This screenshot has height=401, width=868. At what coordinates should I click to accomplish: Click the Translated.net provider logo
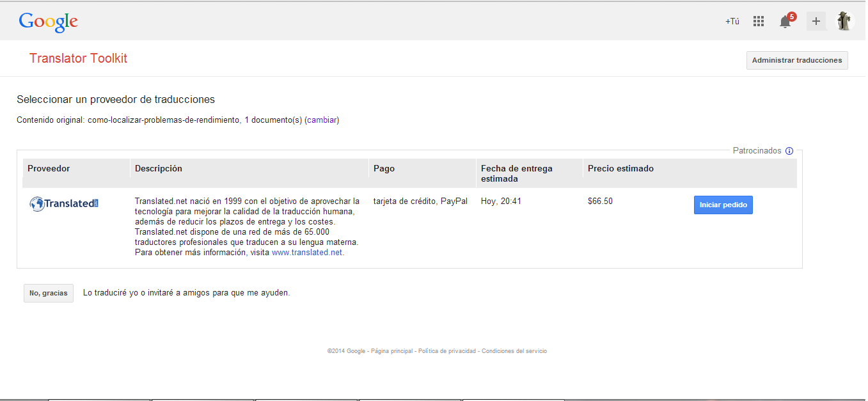(64, 204)
